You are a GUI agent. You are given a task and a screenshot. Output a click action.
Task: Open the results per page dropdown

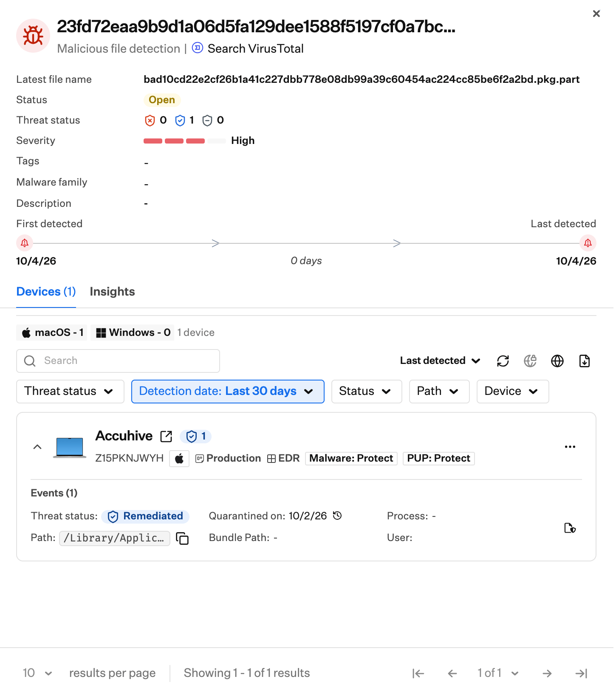[x=37, y=674]
